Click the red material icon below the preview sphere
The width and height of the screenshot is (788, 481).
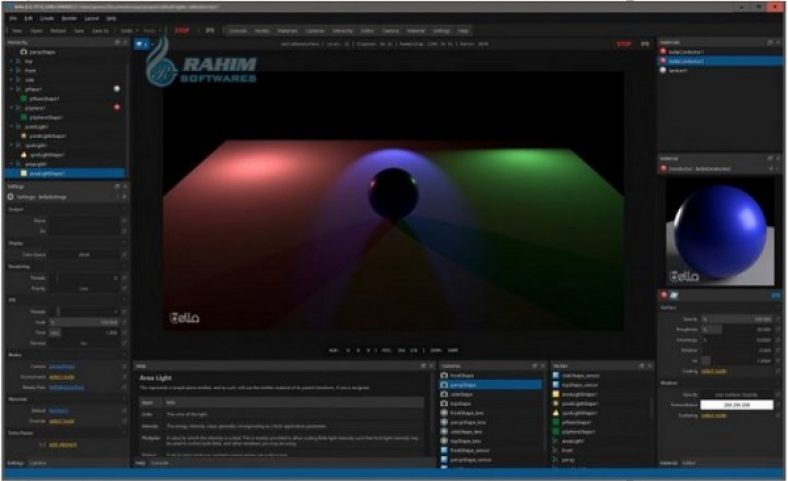[x=664, y=296]
